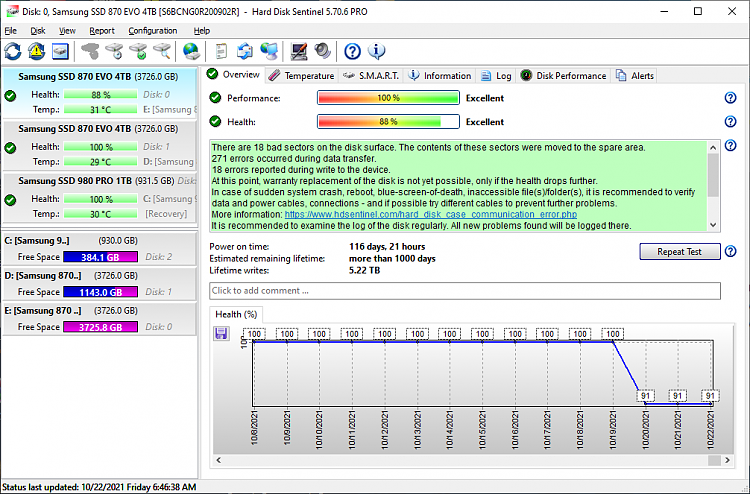750x494 pixels.
Task: Click the report document toolbar icon
Action: (x=221, y=51)
